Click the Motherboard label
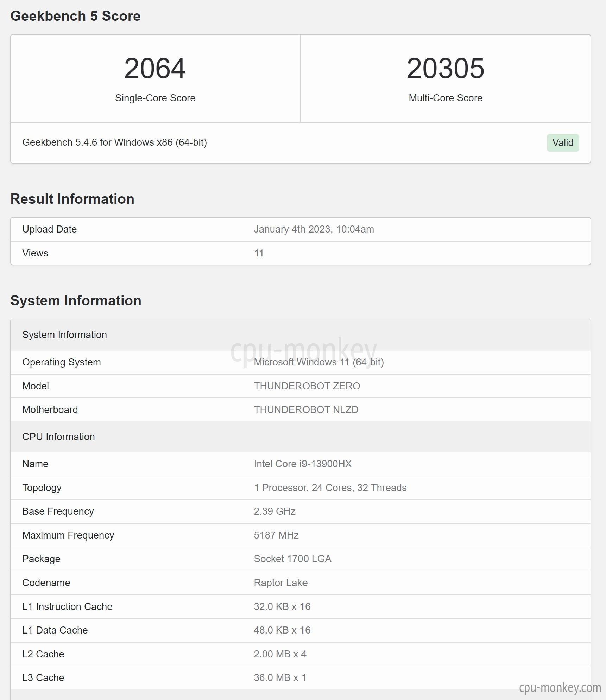 50,410
